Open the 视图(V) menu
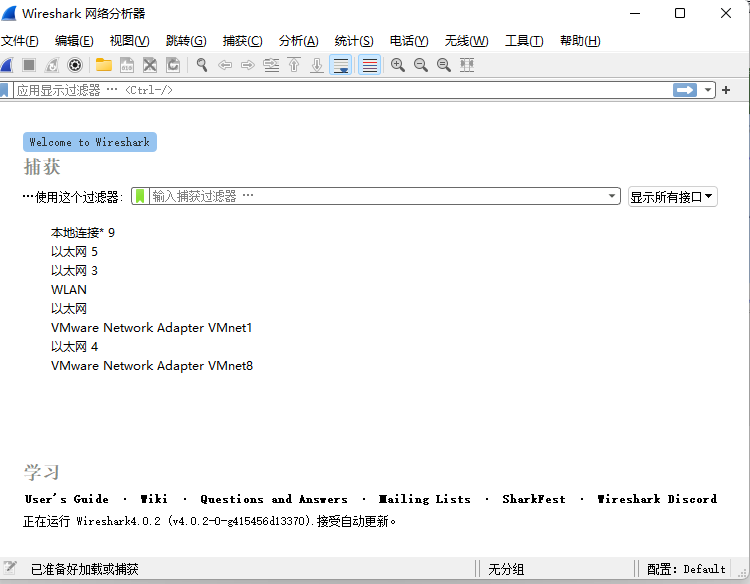750x584 pixels. click(x=130, y=41)
